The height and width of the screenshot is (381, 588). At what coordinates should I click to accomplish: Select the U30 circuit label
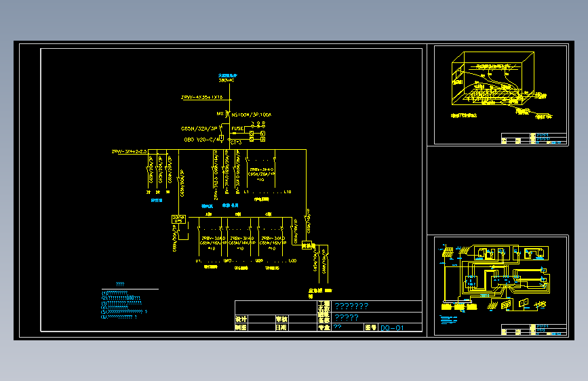point(292,260)
